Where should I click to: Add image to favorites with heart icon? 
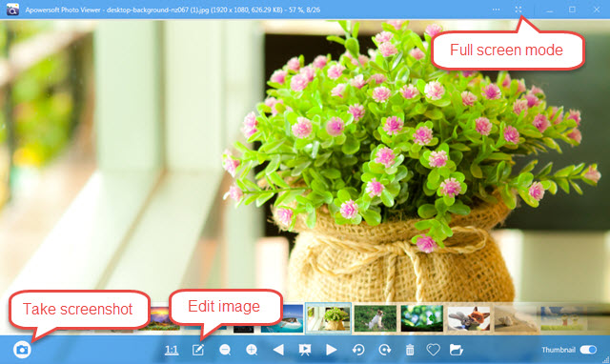click(433, 350)
